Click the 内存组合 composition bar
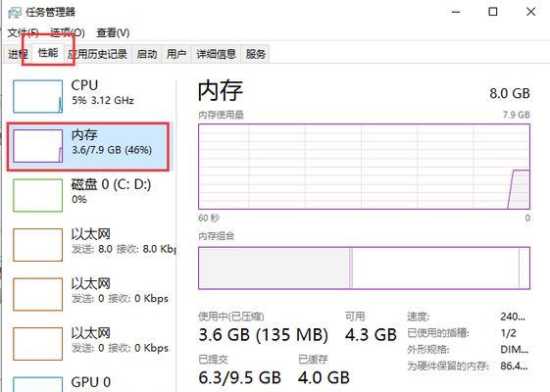Image resolution: width=550 pixels, height=392 pixels. pyautogui.click(x=364, y=268)
